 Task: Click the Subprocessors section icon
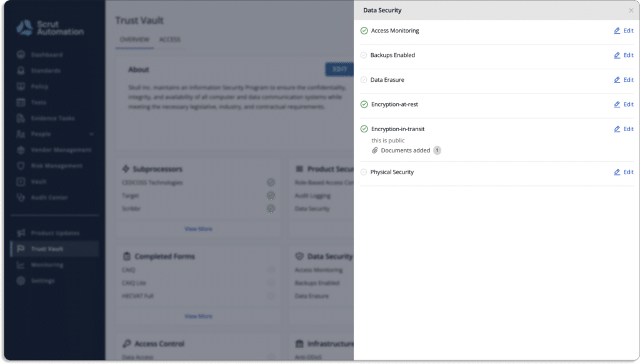[126, 169]
